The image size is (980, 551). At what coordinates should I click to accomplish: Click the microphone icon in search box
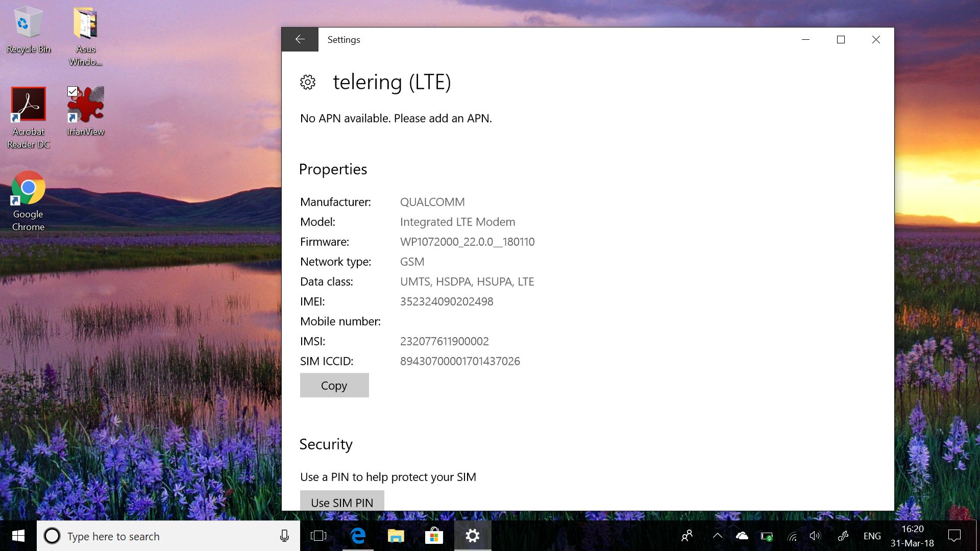tap(284, 536)
